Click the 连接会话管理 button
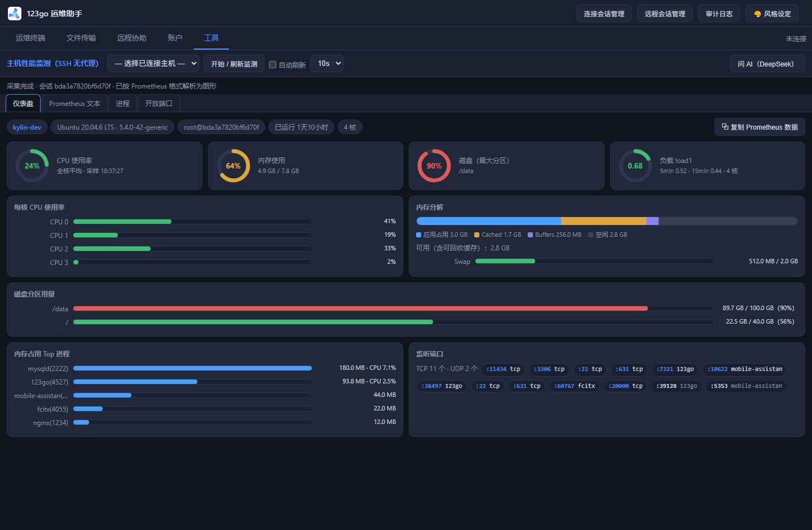Screen dimensions: 812x530 [604, 14]
